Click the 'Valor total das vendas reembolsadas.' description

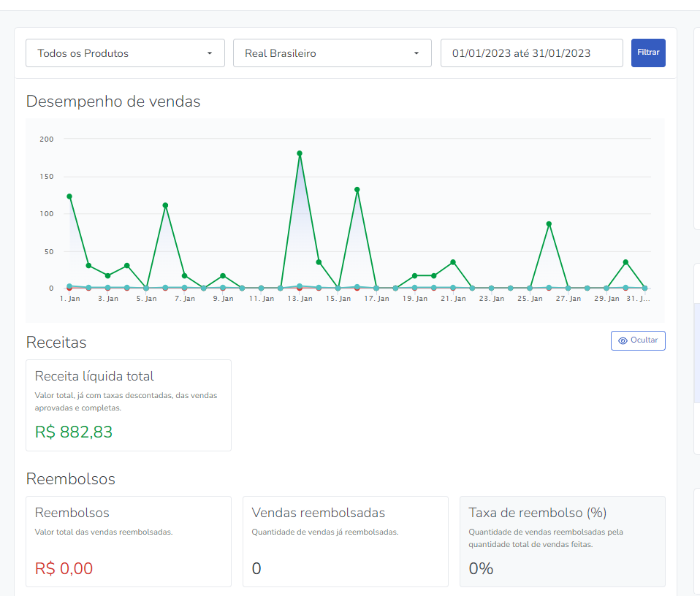tap(104, 532)
